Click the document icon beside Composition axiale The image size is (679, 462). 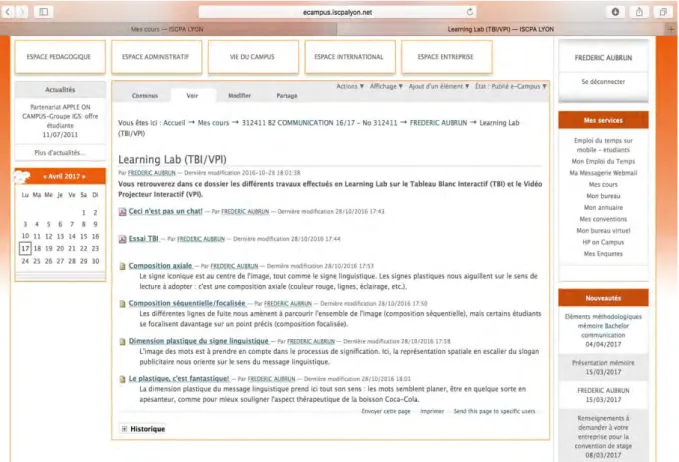[x=123, y=266]
